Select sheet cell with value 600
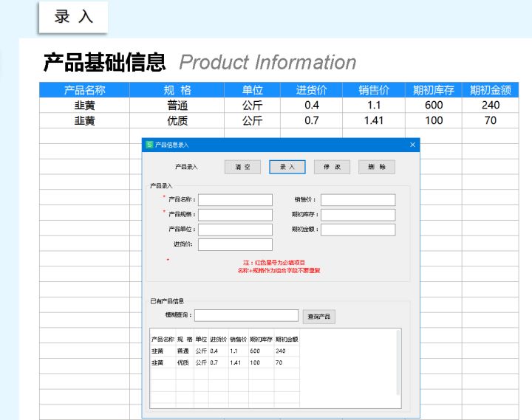532x420 pixels. pos(433,105)
